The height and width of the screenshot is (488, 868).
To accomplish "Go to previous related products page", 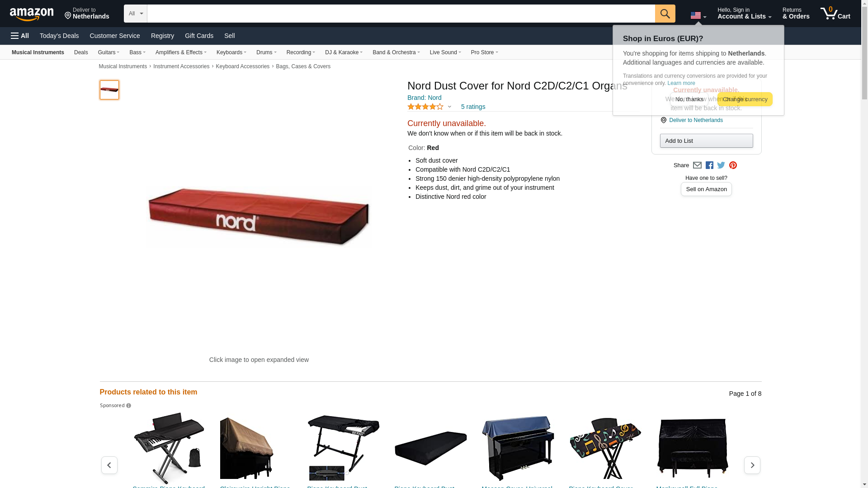I will point(109,465).
